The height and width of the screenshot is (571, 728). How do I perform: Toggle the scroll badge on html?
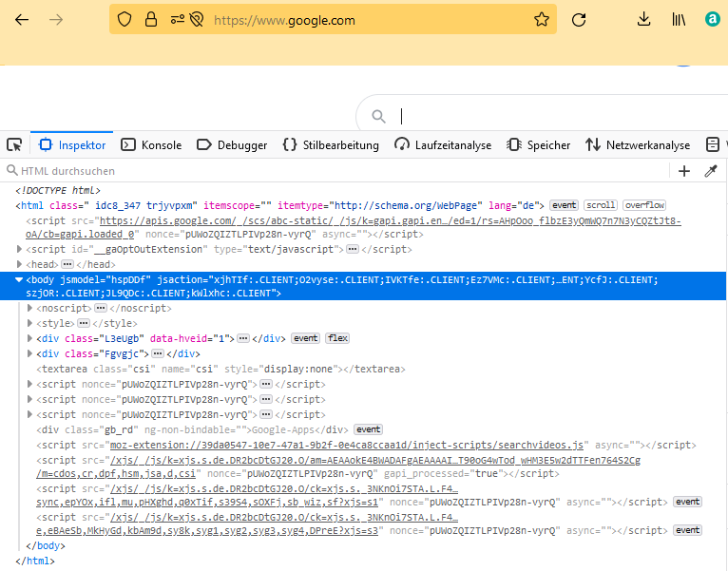601,205
